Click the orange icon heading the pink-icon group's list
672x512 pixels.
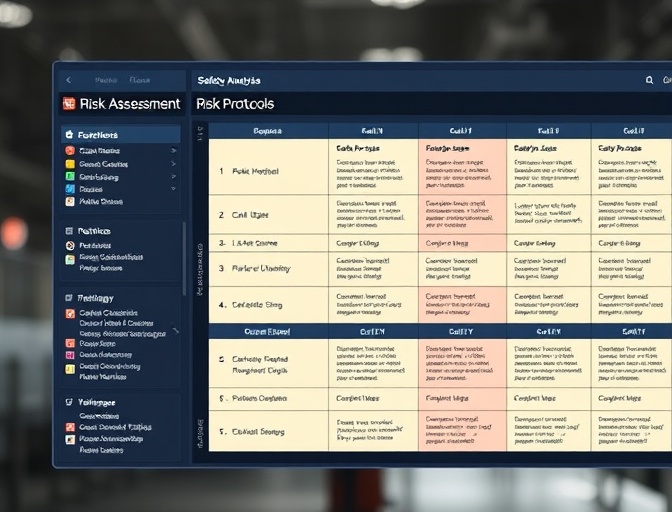tap(70, 313)
